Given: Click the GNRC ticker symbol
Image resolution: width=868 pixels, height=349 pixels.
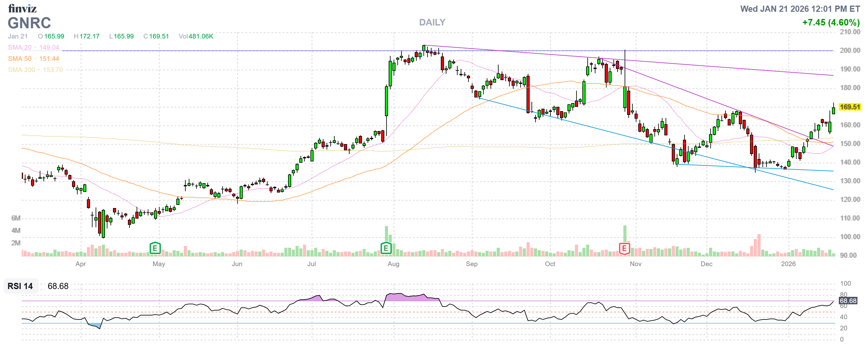Looking at the screenshot, I should click(x=29, y=23).
